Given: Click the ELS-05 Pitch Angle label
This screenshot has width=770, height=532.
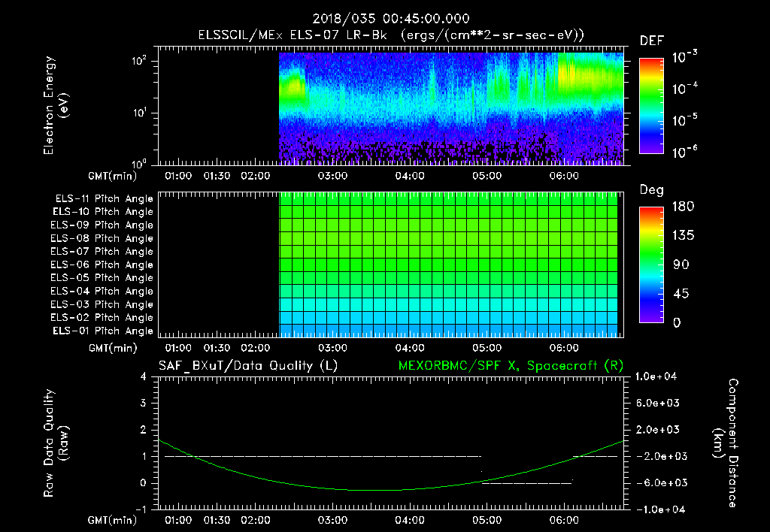Looking at the screenshot, I should point(102,278).
